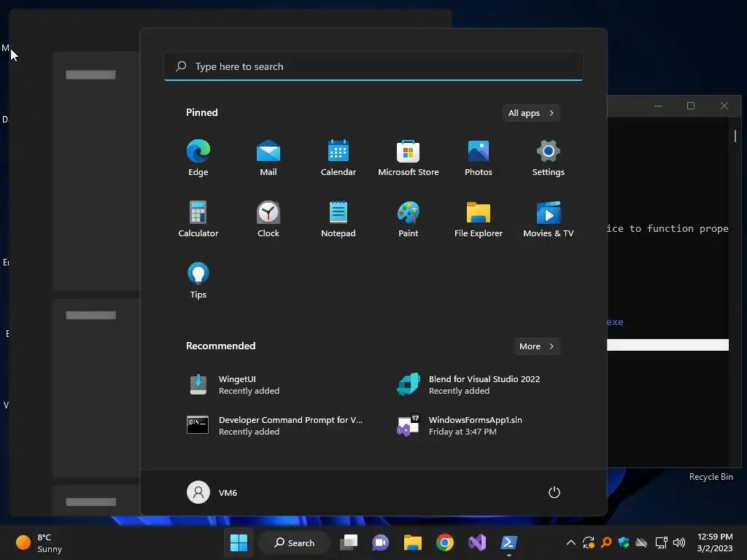
Task: Open the clock showing 12:59 PM
Action: point(715,542)
